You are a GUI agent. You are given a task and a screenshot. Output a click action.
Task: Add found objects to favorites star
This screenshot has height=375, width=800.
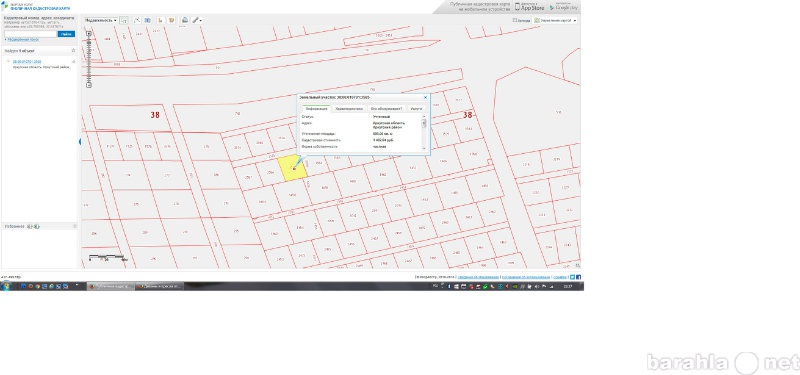coord(73,51)
